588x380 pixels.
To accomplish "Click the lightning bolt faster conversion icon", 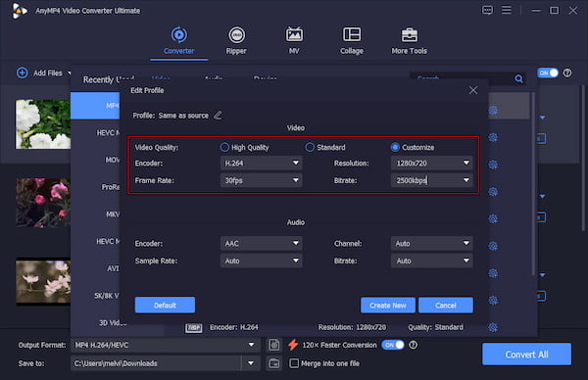I will tap(293, 345).
